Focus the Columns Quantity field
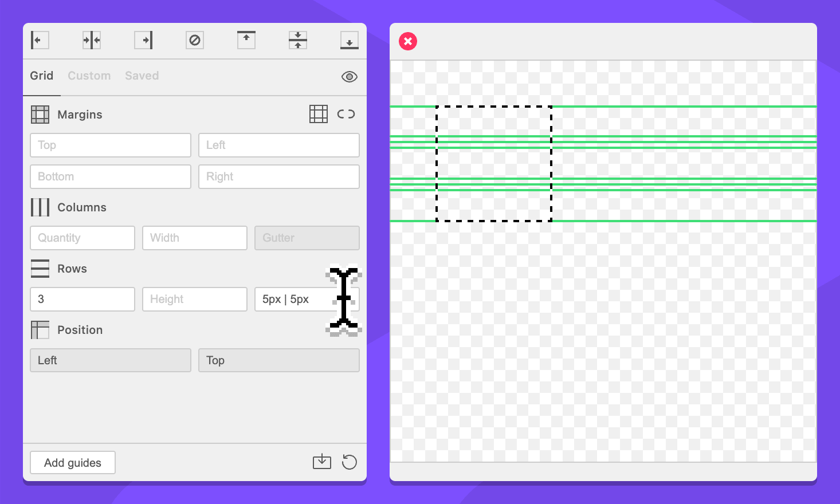 point(83,238)
